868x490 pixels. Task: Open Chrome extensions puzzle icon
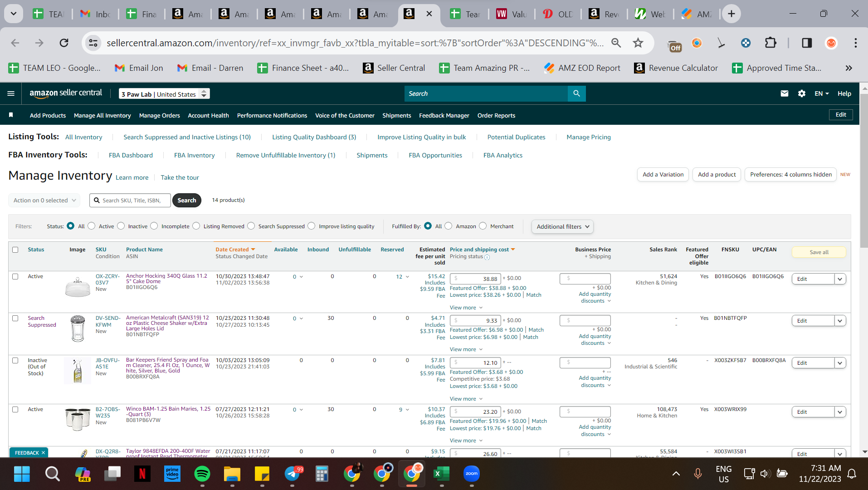tap(770, 43)
